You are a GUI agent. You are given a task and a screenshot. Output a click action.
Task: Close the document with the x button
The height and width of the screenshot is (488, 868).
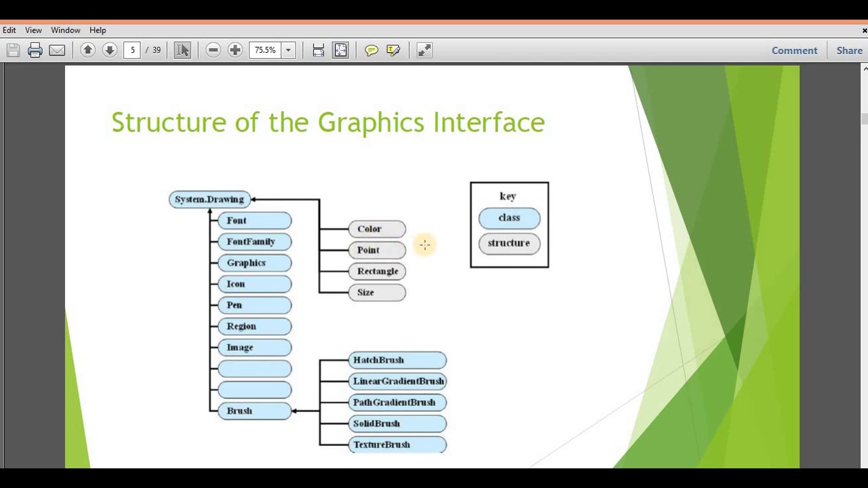tap(864, 30)
